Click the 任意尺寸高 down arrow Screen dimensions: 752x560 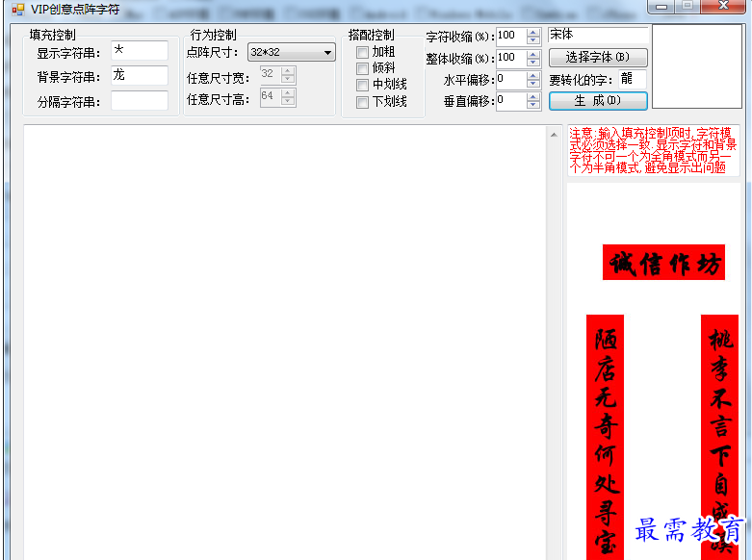pos(288,102)
